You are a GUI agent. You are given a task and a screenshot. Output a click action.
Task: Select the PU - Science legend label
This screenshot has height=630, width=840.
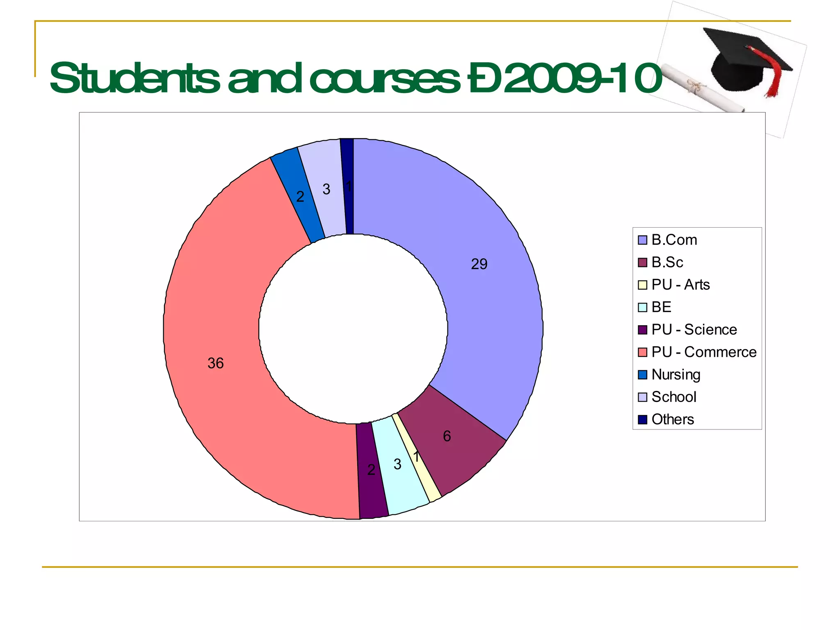coord(694,330)
